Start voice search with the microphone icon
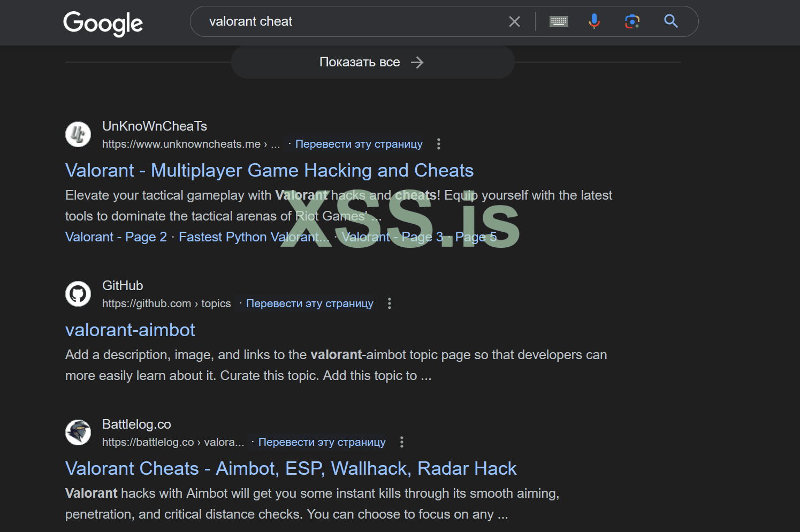The height and width of the screenshot is (532, 800). coord(594,21)
